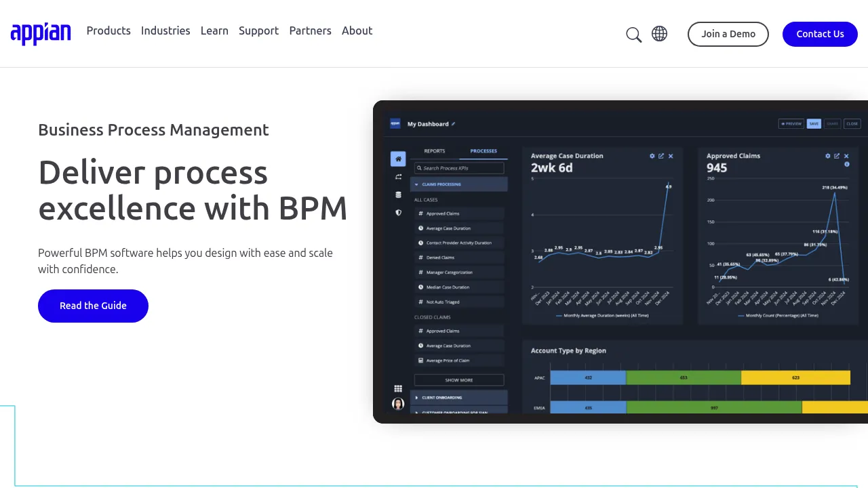Click the user avatar in the dashboard sidebar
Image resolution: width=868 pixels, height=488 pixels.
coord(398,403)
